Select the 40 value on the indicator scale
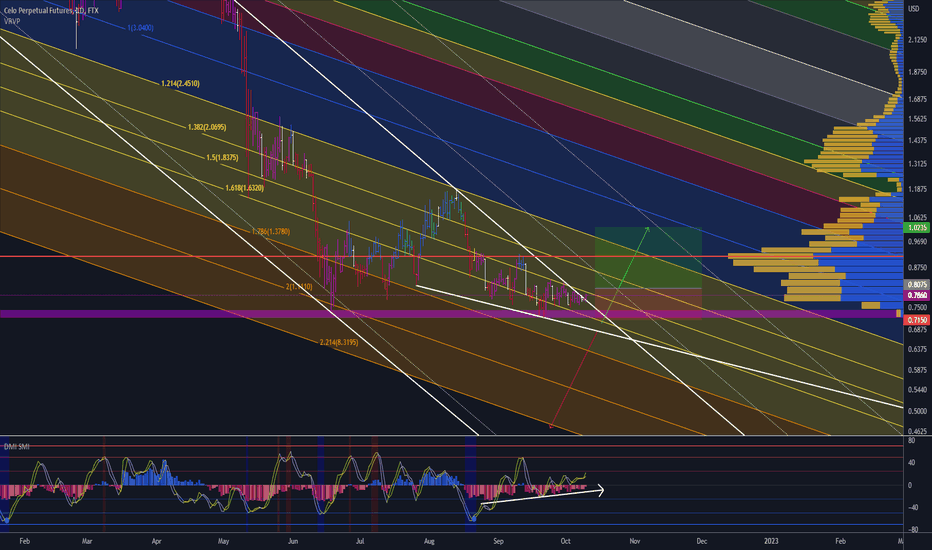Viewport: 932px width, 550px height. (x=911, y=463)
